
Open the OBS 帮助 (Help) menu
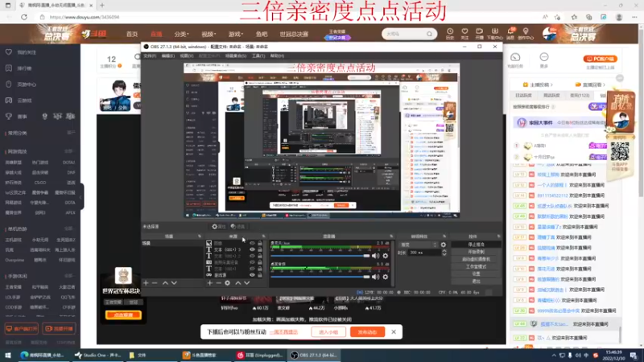[x=277, y=56]
